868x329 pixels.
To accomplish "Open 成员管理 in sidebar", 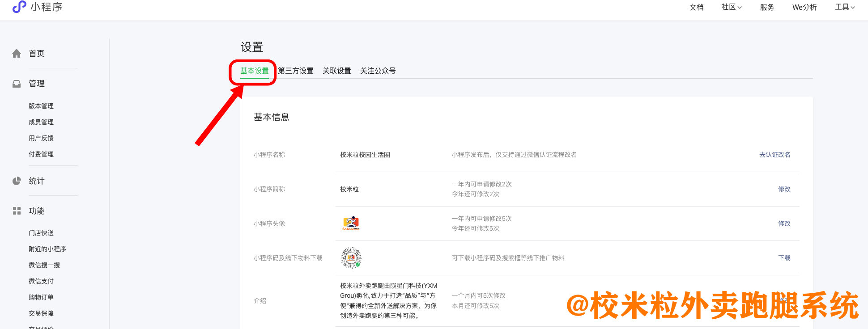I will pyautogui.click(x=41, y=122).
